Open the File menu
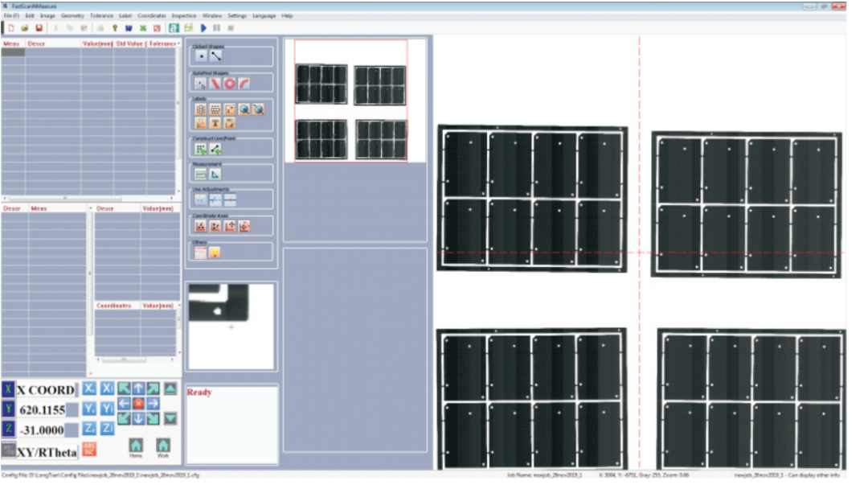868x485 pixels. tap(11, 15)
